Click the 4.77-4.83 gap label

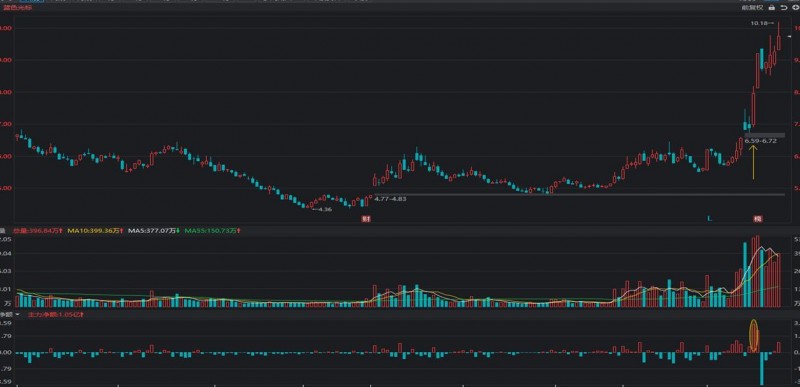(x=390, y=199)
